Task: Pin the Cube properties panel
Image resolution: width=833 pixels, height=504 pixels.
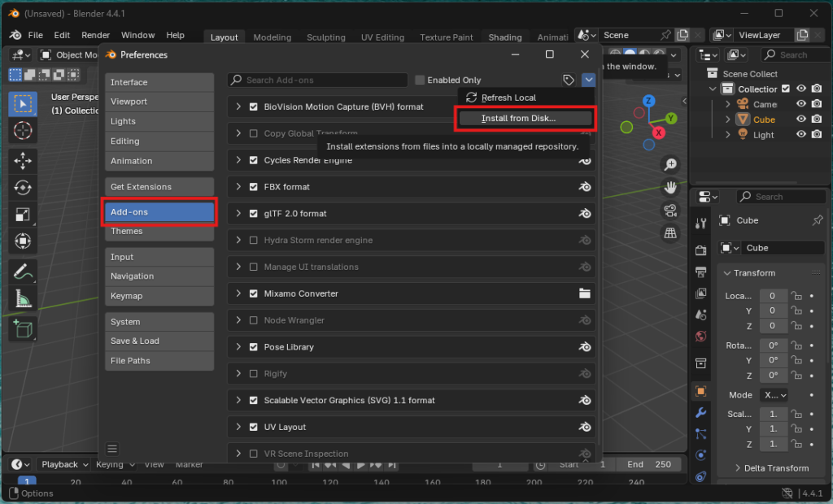Action: point(817,220)
